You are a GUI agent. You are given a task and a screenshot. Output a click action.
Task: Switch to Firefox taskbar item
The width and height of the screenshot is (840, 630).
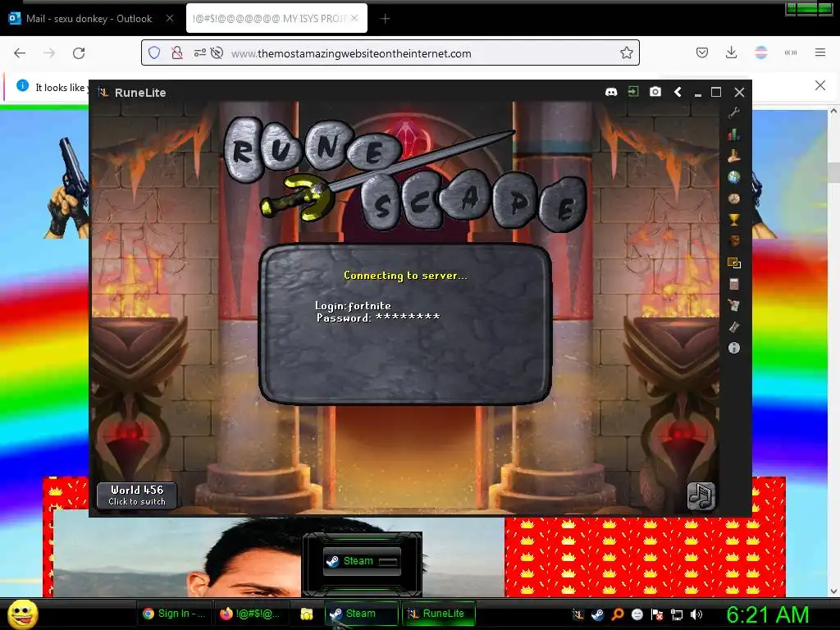pos(251,614)
